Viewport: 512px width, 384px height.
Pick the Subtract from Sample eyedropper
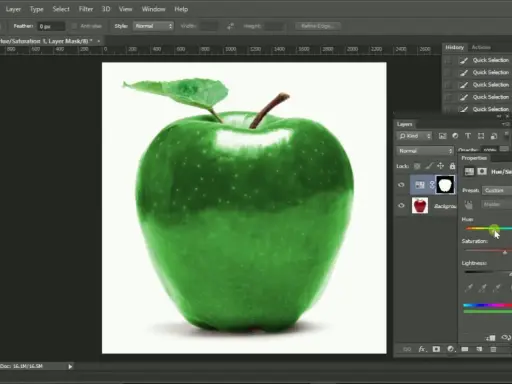click(497, 288)
